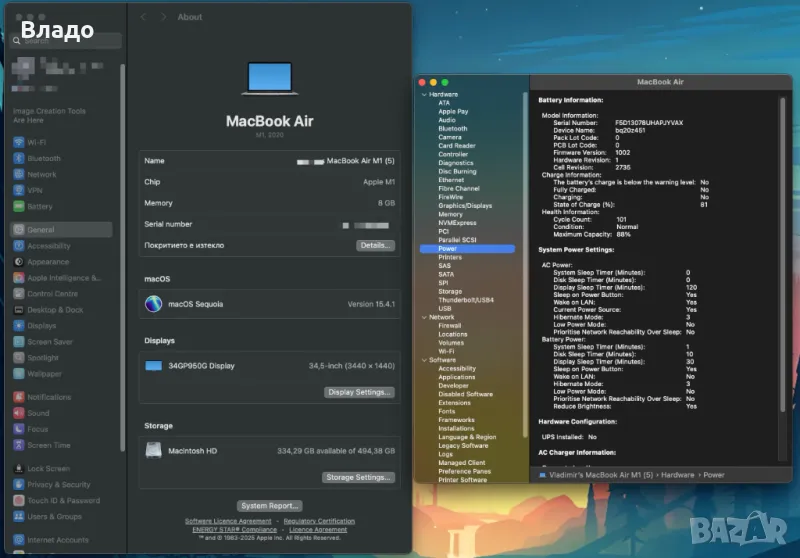Collapse the Network section in System Information
The image size is (800, 558).
[424, 317]
